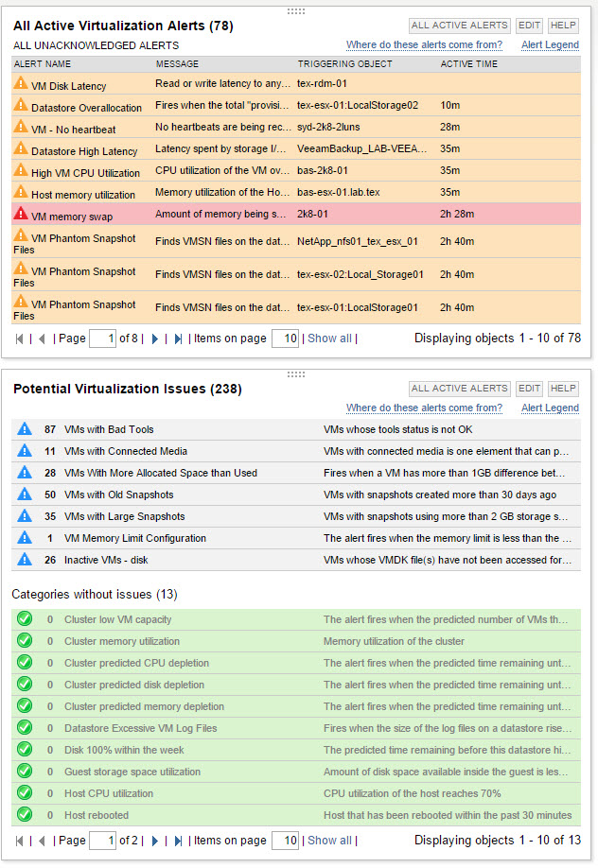Go to previous page in the Categories without issues pager
The height and width of the screenshot is (868, 598).
(x=42, y=841)
